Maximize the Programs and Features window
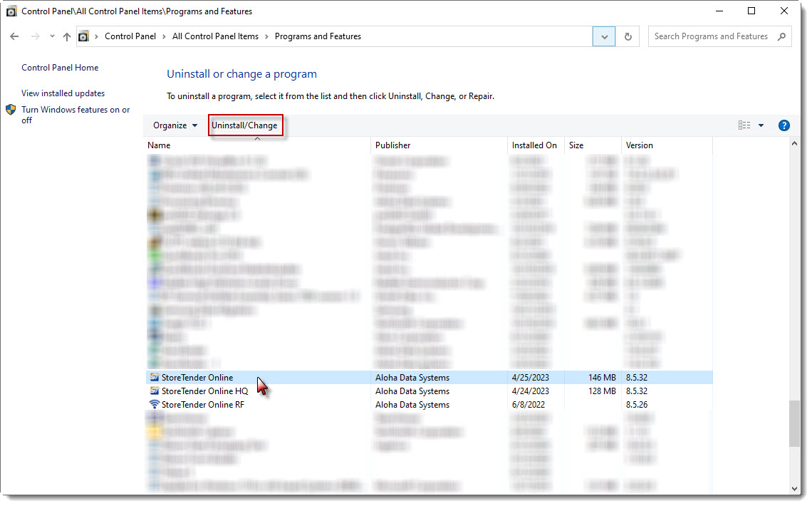 click(751, 11)
